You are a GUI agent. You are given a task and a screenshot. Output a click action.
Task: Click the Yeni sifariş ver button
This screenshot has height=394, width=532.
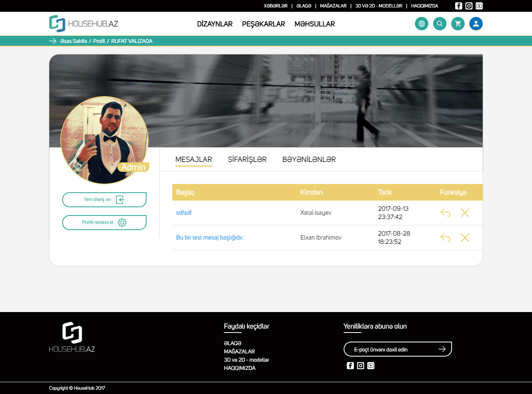point(104,200)
